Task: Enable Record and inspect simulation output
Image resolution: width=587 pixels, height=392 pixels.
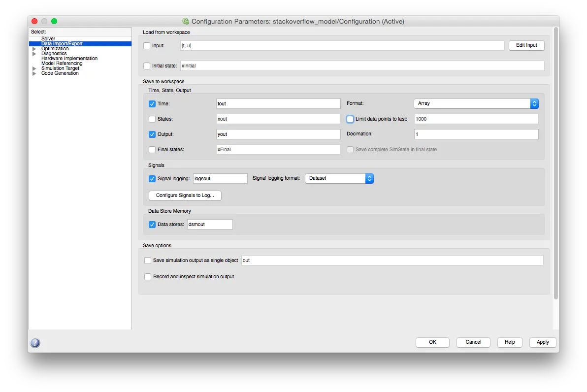Action: point(148,277)
